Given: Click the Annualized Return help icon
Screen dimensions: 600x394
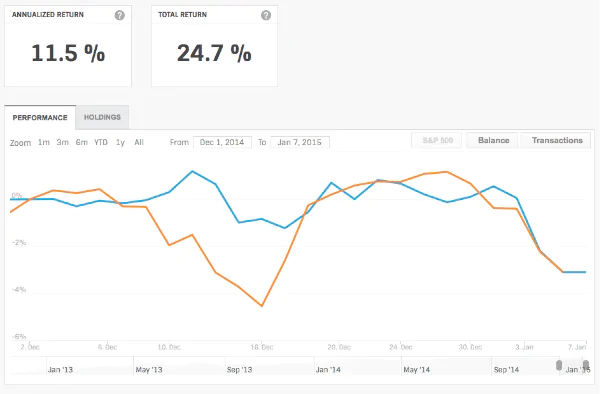Looking at the screenshot, I should [119, 15].
